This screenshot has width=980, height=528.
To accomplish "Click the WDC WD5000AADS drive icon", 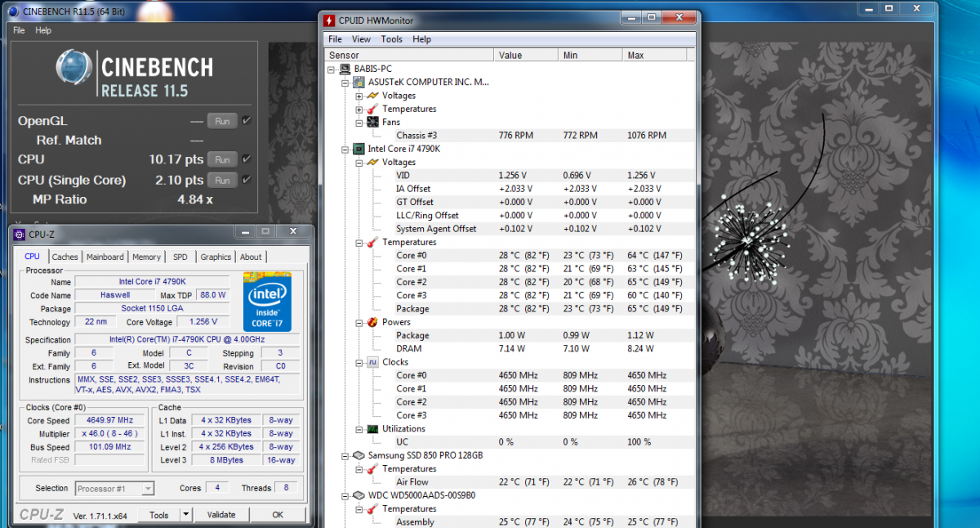I will point(359,495).
